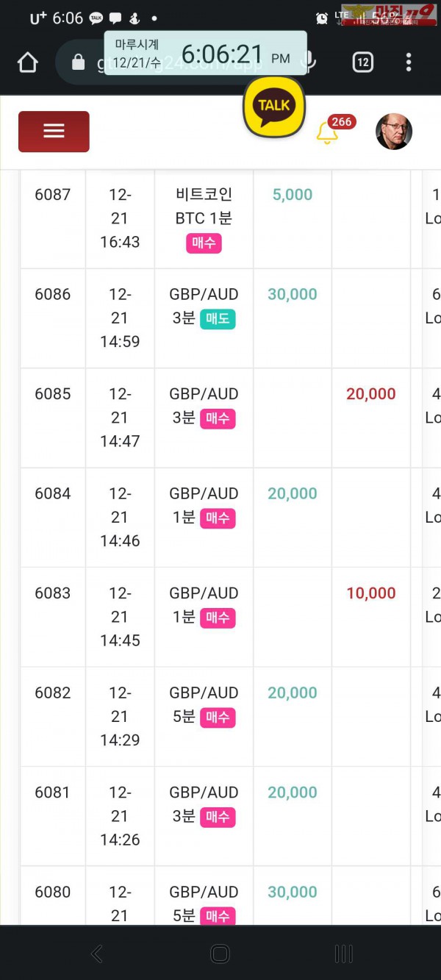Image resolution: width=441 pixels, height=980 pixels.
Task: Tap the browser home icon
Action: (27, 63)
